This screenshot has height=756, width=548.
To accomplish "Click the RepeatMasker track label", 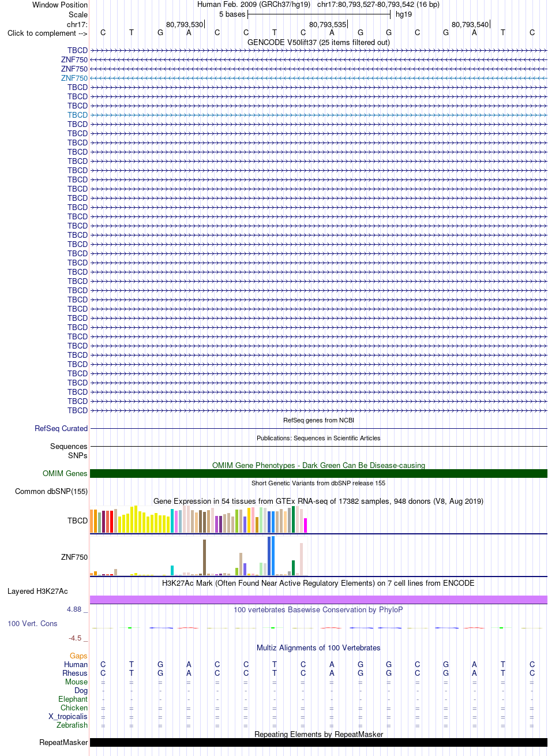I will coord(63,743).
